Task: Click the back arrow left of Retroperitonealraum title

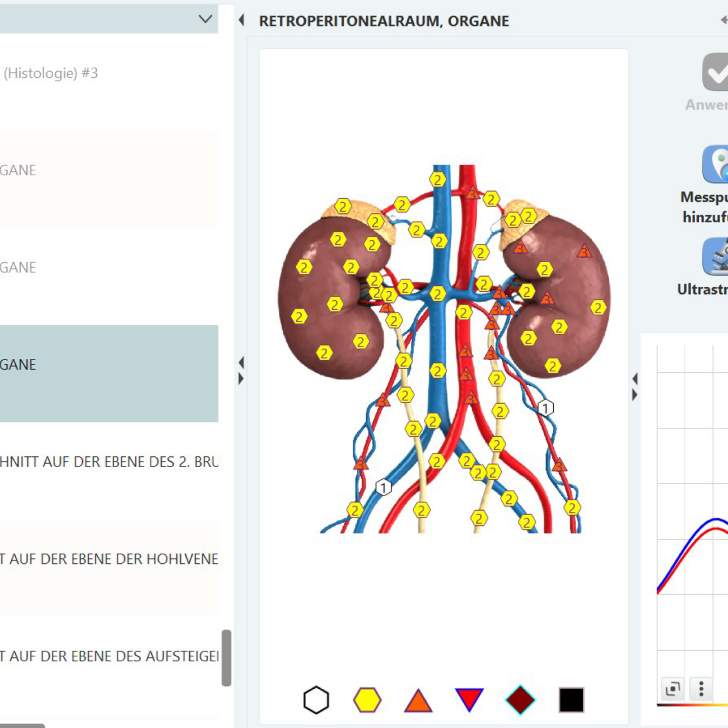Action: click(242, 21)
